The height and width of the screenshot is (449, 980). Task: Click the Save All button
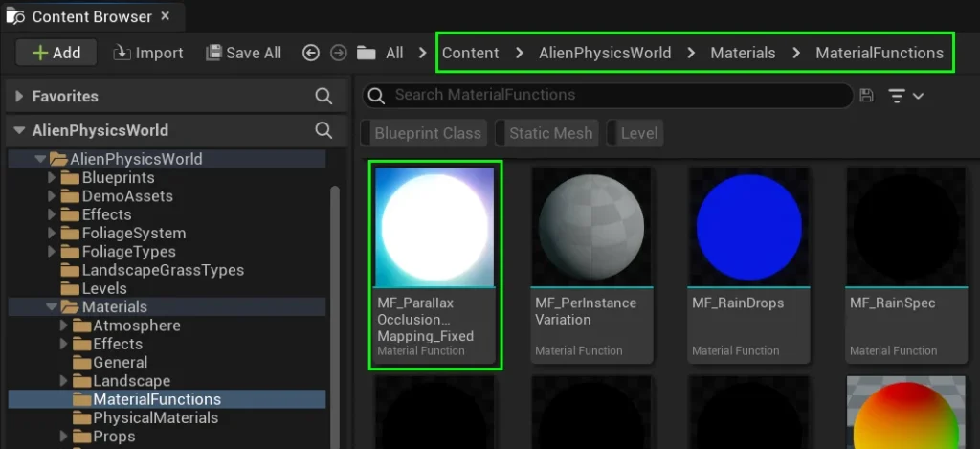point(244,53)
